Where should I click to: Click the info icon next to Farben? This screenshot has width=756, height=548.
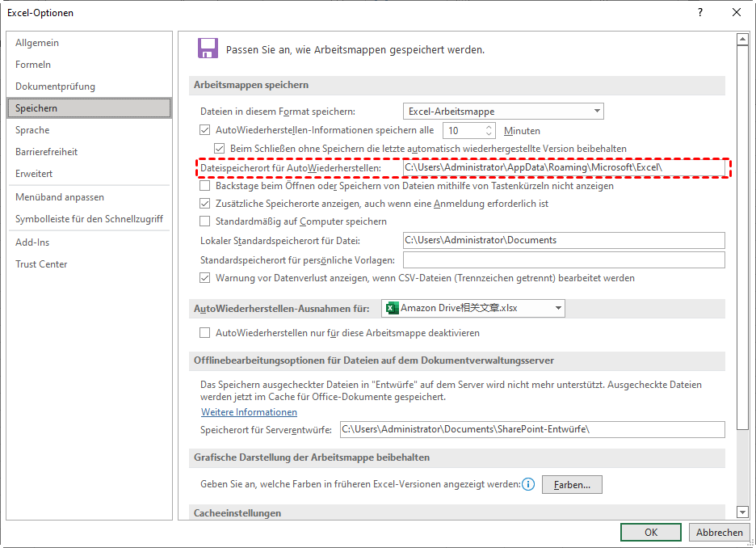tap(528, 485)
